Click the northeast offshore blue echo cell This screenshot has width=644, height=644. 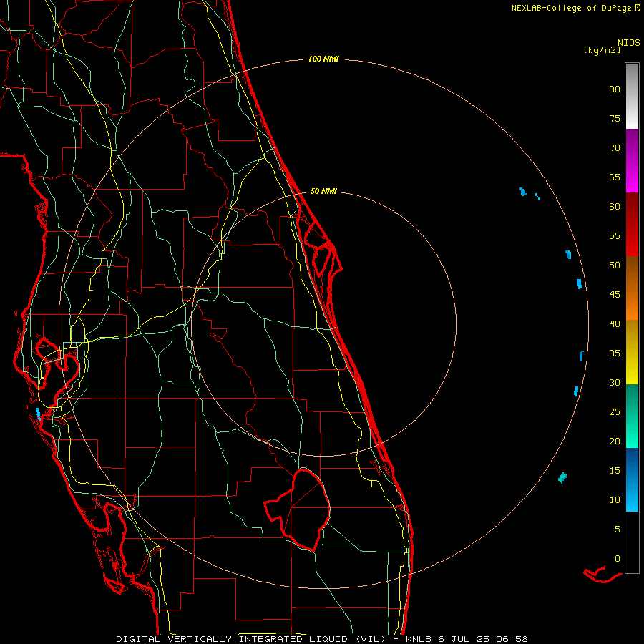[x=522, y=191]
